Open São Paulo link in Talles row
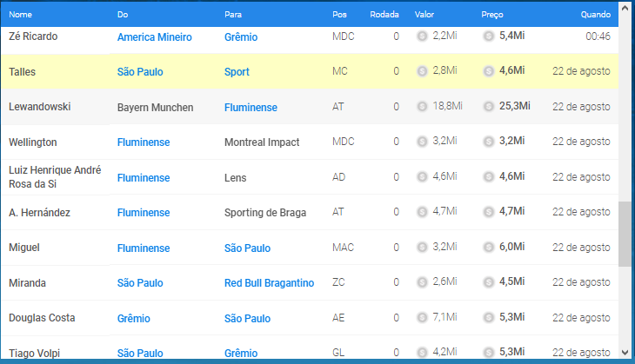Image resolution: width=635 pixels, height=364 pixels. (140, 71)
